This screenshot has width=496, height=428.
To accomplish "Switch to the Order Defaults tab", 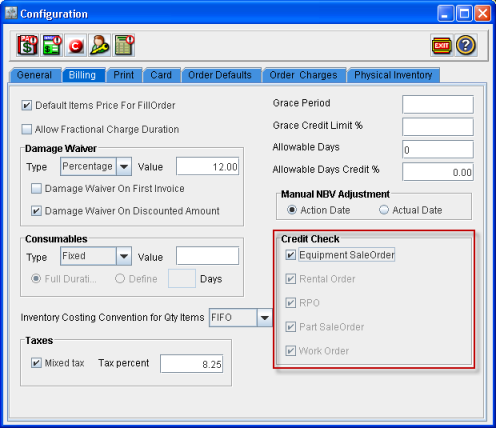I will [220, 75].
